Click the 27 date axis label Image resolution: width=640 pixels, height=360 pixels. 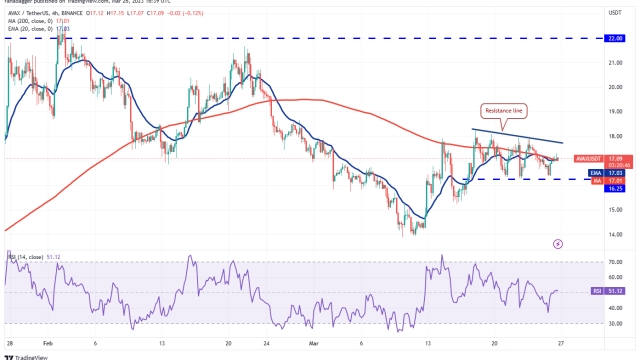click(x=561, y=344)
